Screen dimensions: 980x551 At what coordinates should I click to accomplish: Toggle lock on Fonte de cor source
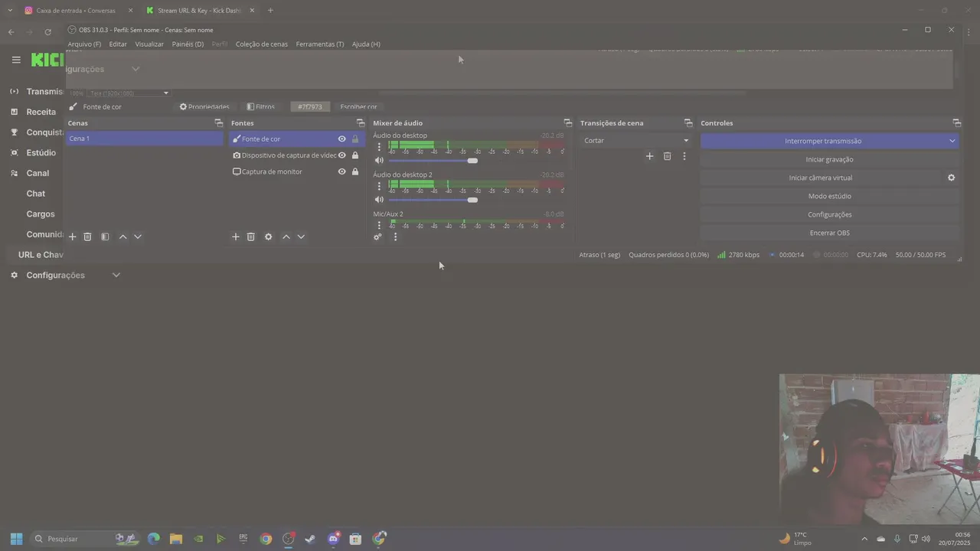[x=354, y=139]
